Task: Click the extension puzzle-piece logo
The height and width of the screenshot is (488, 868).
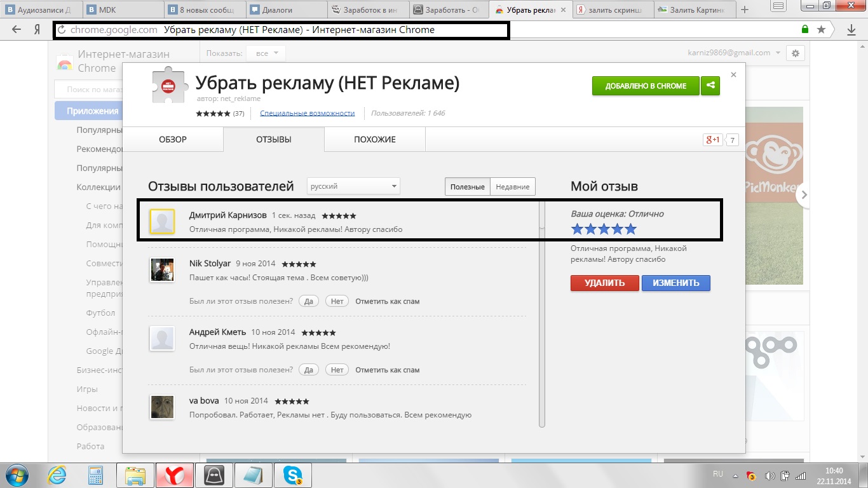Action: (170, 86)
